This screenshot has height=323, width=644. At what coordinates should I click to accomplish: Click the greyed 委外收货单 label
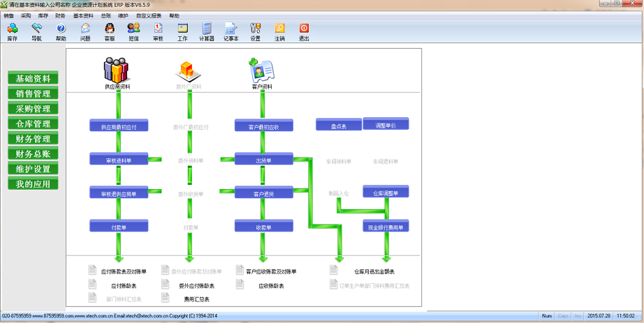pos(191,194)
